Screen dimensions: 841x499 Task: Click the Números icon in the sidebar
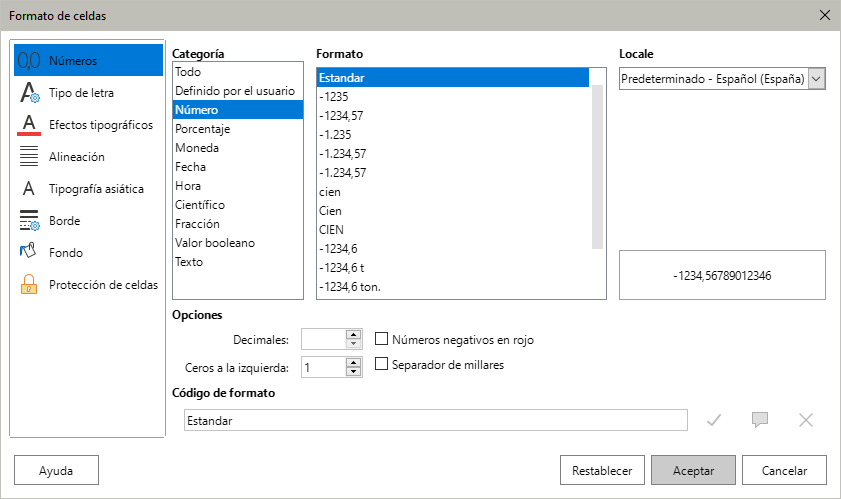point(29,61)
